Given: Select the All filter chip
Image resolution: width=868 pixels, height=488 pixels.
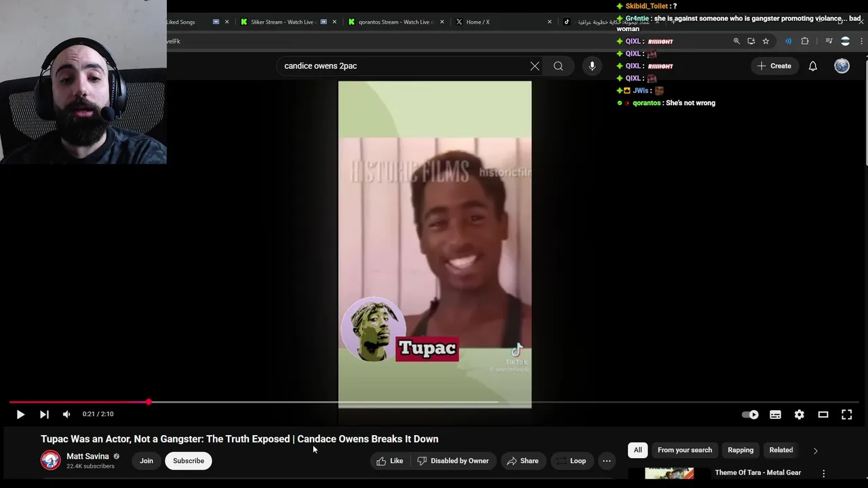Looking at the screenshot, I should click(637, 450).
